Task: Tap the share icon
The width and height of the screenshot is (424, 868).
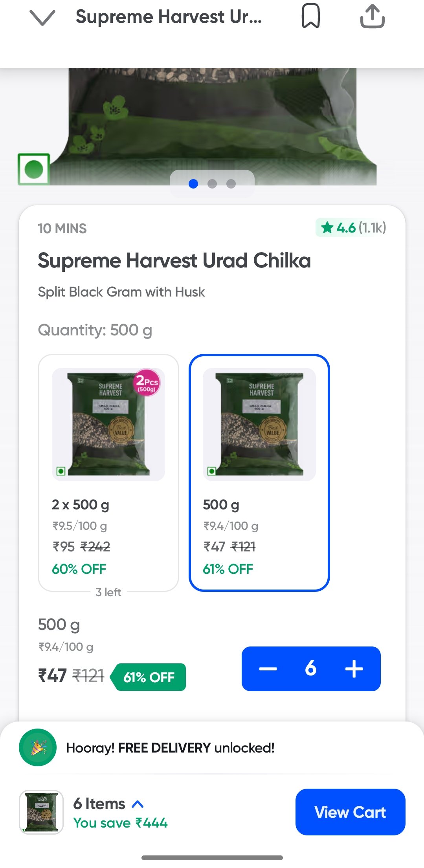Action: click(372, 16)
